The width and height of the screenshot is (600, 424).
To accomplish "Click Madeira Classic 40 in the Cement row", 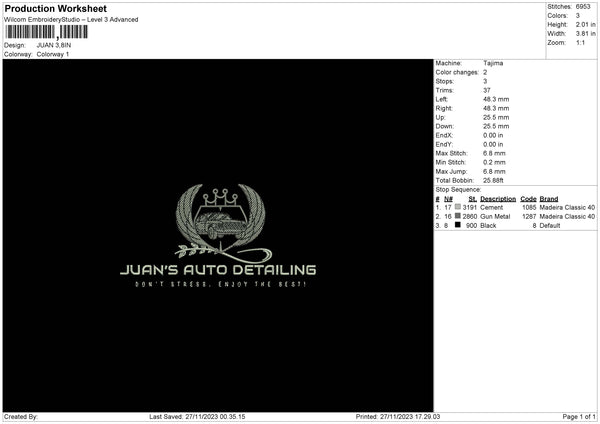I will click(567, 207).
